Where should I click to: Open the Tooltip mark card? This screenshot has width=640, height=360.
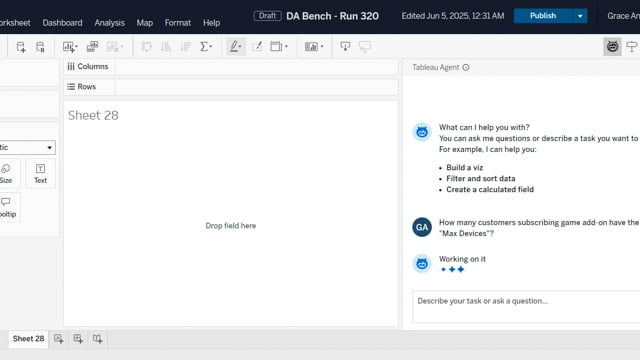tap(7, 207)
